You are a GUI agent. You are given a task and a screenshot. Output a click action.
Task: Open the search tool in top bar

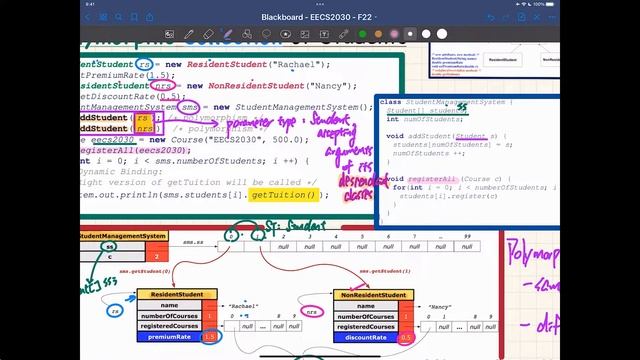click(x=118, y=17)
